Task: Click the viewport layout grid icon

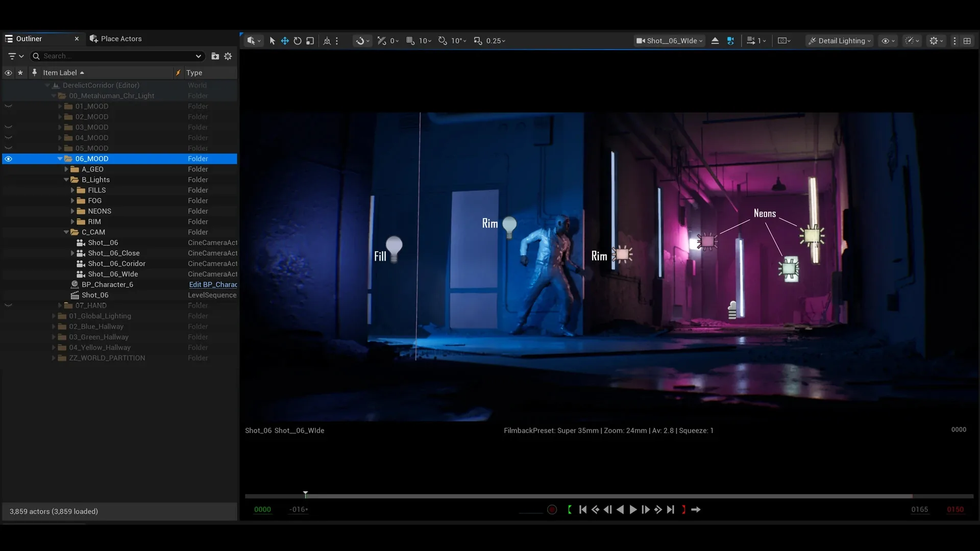Action: click(967, 41)
